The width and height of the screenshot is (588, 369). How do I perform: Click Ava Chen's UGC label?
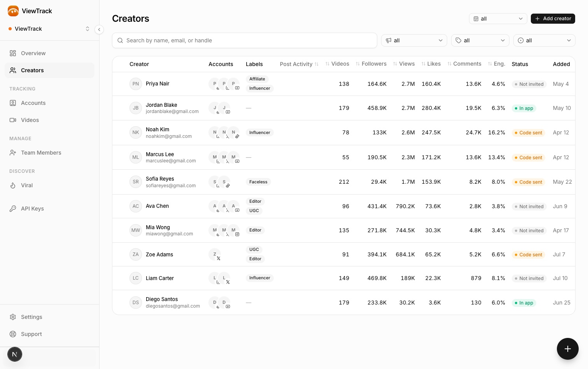click(x=254, y=211)
